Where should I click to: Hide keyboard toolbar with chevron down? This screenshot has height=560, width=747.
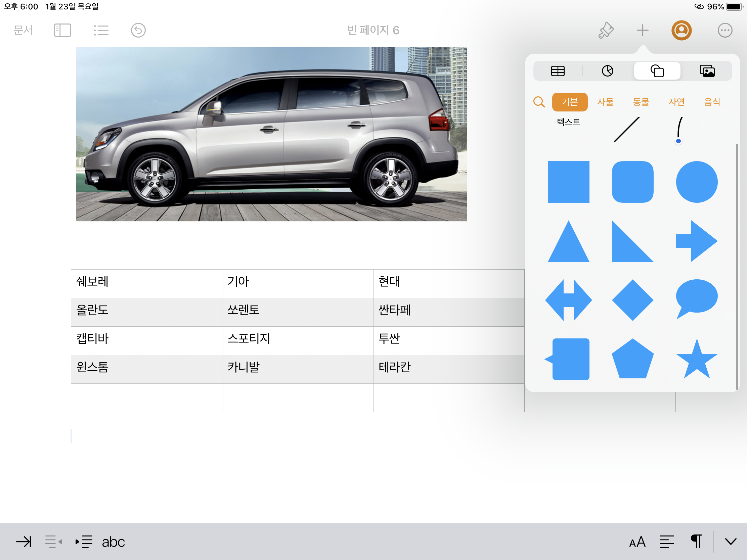click(731, 542)
